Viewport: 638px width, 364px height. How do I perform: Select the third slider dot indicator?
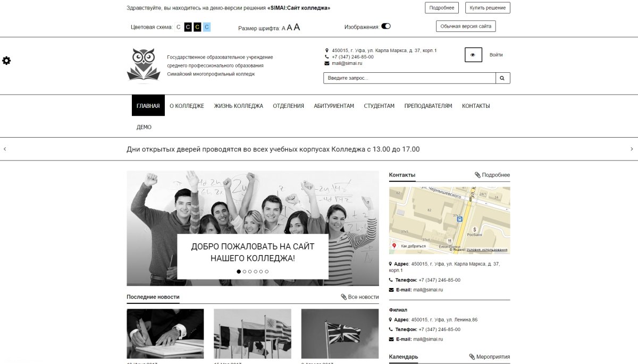coord(250,272)
